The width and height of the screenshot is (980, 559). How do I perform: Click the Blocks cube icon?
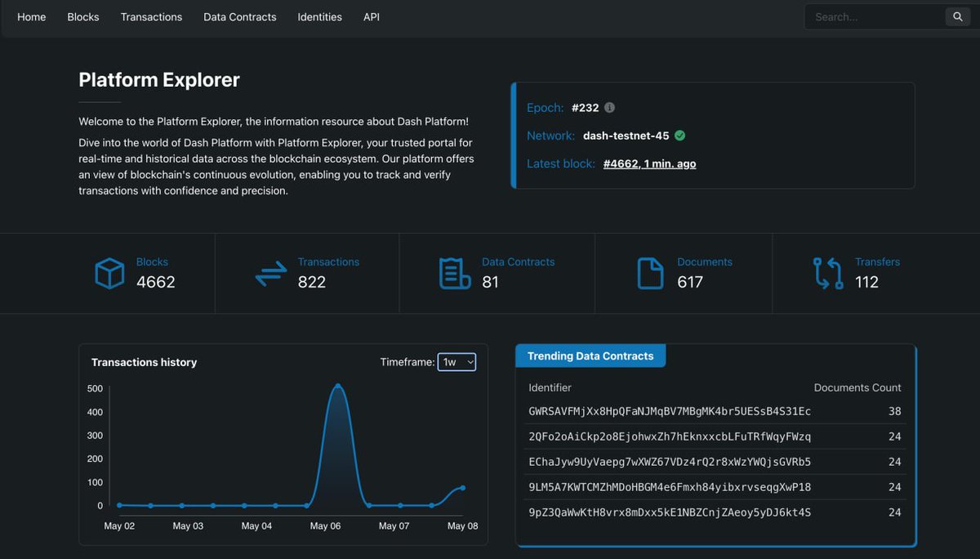click(109, 273)
